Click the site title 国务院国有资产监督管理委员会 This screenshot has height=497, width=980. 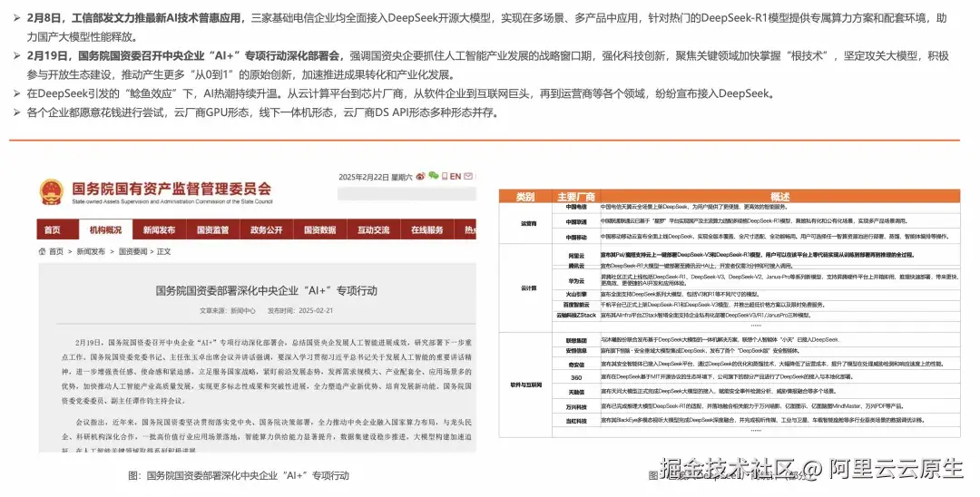pyautogui.click(x=171, y=189)
